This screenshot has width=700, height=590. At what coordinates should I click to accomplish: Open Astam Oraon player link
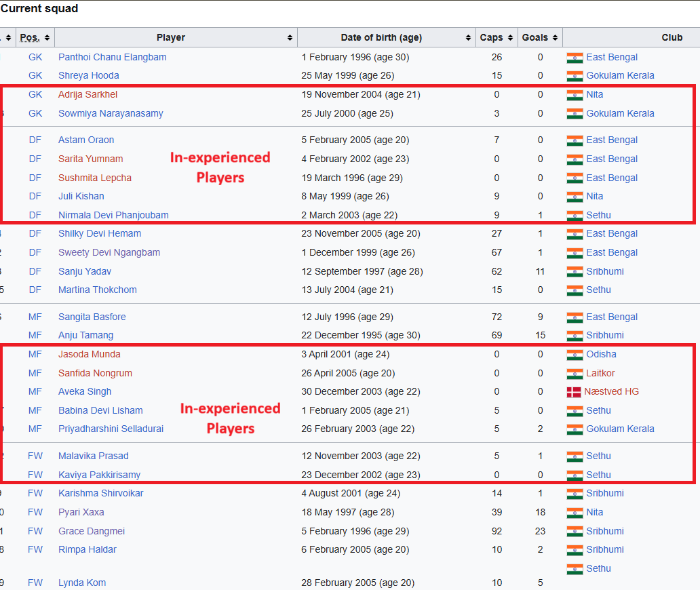[x=86, y=140]
